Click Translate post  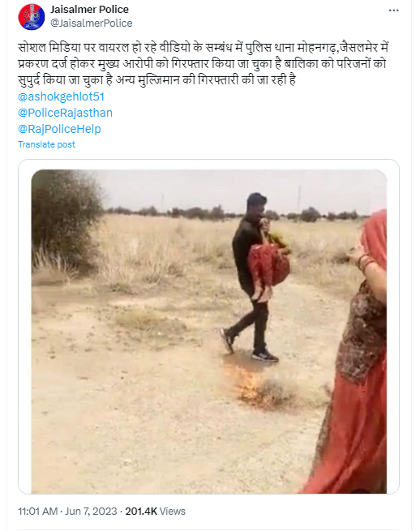click(x=46, y=144)
